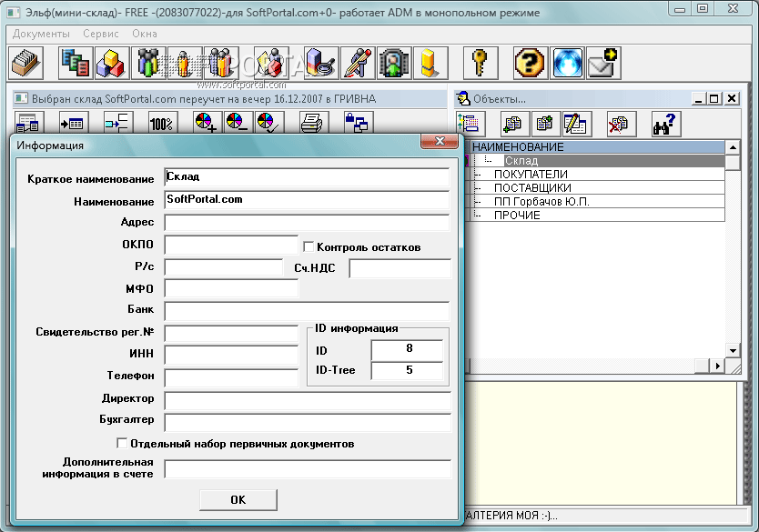Click the Банк input field
The image size is (759, 532).
tap(307, 311)
